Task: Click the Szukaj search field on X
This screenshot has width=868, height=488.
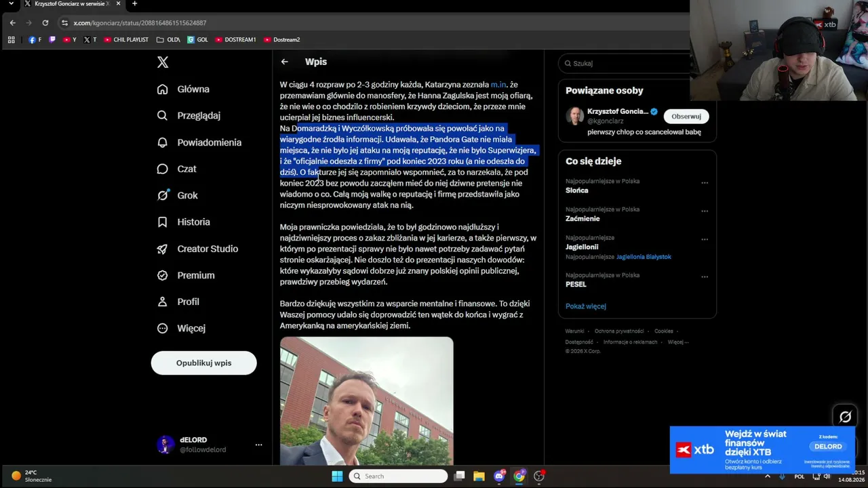Action: coord(624,63)
